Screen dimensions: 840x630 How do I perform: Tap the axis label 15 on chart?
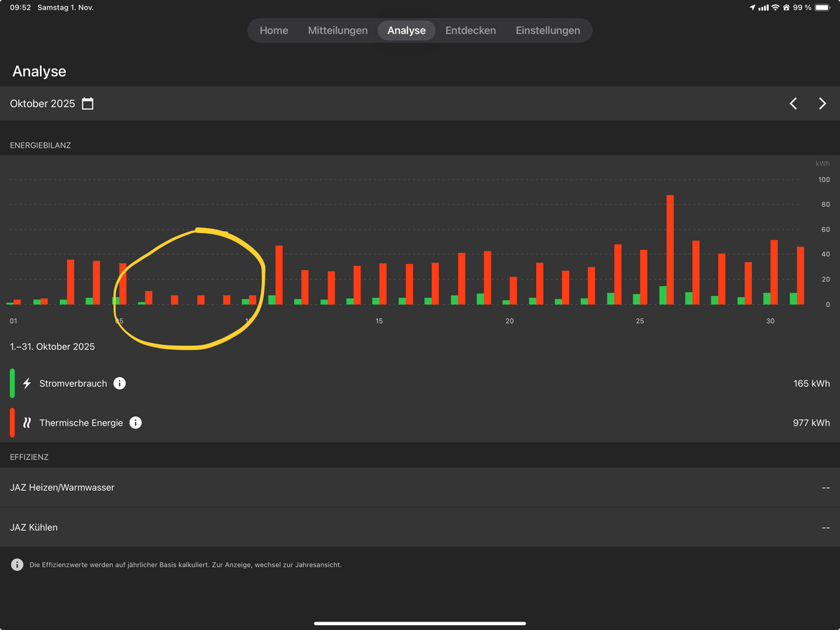(x=379, y=321)
